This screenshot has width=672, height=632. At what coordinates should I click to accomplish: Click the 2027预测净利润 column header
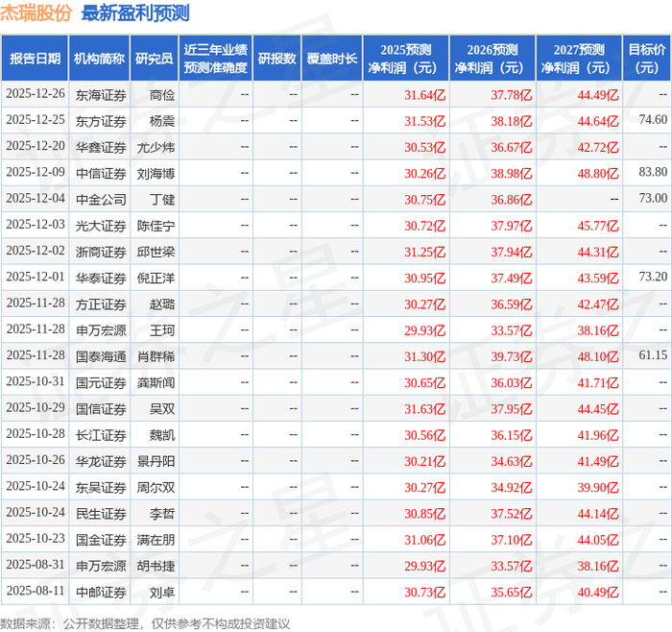579,59
